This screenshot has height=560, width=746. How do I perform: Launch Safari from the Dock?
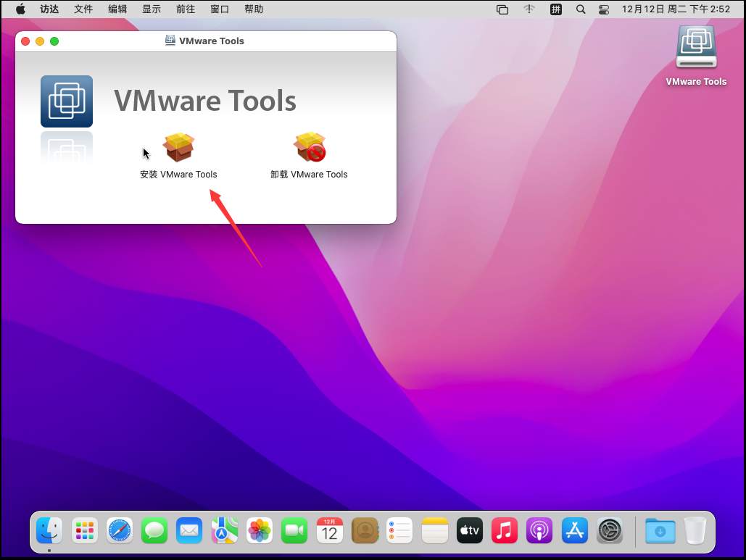click(120, 530)
